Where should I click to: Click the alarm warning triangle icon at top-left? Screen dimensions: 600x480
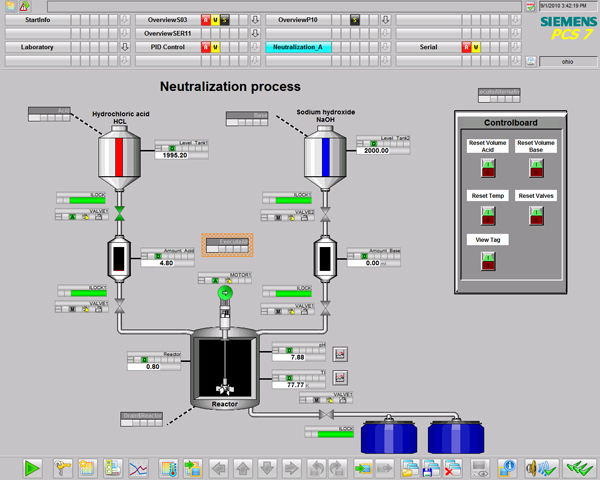[x=24, y=6]
